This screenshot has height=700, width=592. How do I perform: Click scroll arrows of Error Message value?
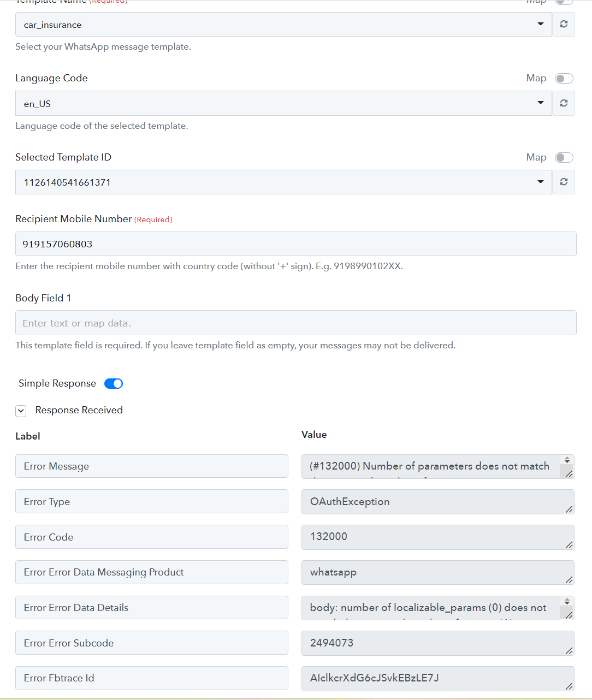567,460
